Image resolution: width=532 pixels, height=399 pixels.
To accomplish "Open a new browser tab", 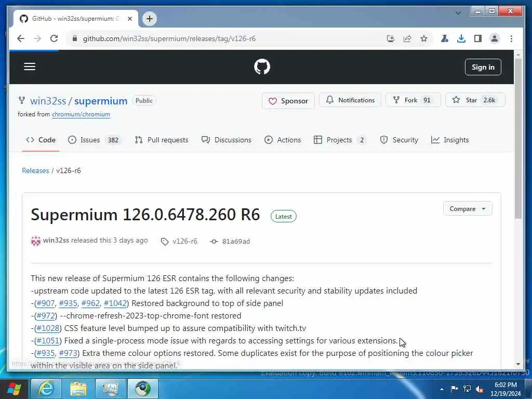I will [x=150, y=19].
